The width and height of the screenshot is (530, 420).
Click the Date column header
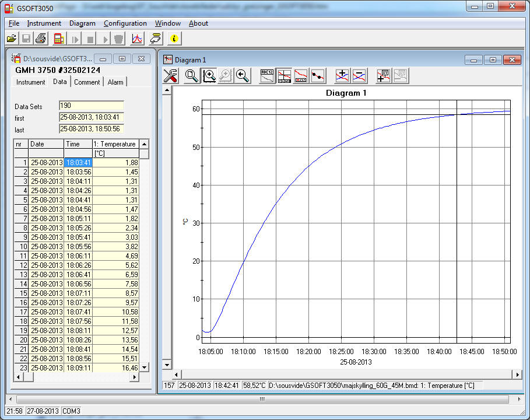click(46, 144)
